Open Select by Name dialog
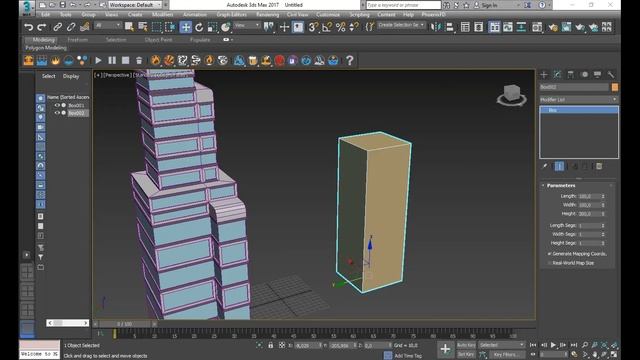Screen dimensions: 640x360 pos(142,27)
